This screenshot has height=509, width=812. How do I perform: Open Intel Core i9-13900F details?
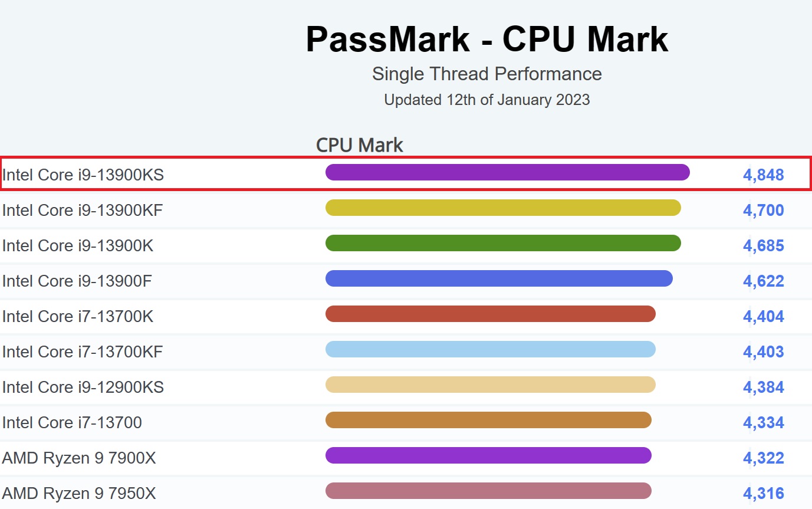pos(77,281)
